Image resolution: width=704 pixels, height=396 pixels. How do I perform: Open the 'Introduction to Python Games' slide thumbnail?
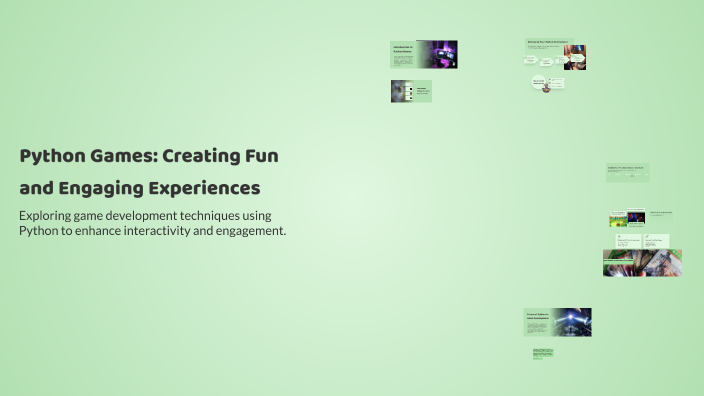[x=423, y=54]
